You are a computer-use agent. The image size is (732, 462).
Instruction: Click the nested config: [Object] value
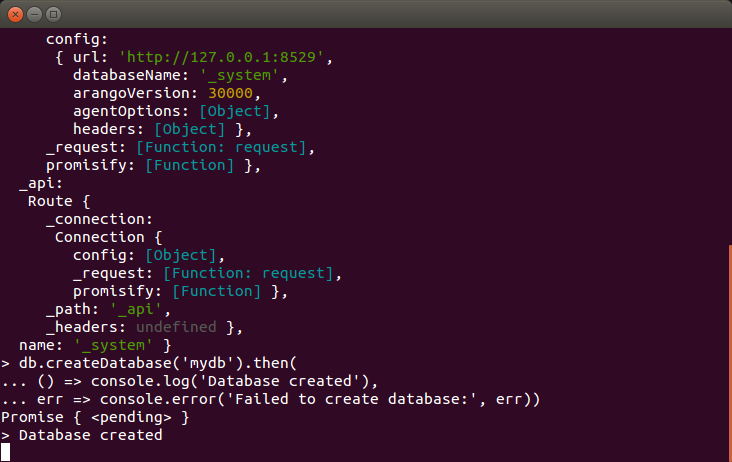(x=181, y=255)
